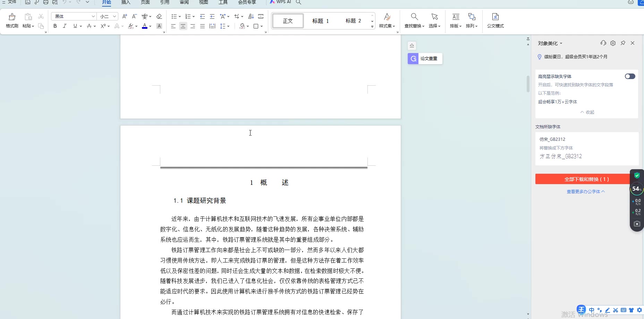Apply bold formatting with the B icon
The image size is (644, 319).
click(x=55, y=26)
